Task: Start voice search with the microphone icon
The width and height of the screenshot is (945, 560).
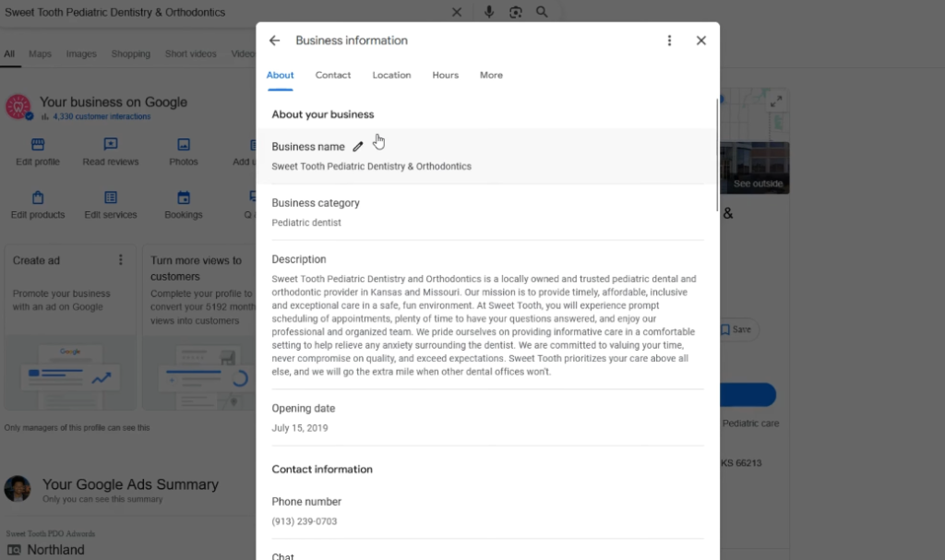Action: click(x=489, y=12)
